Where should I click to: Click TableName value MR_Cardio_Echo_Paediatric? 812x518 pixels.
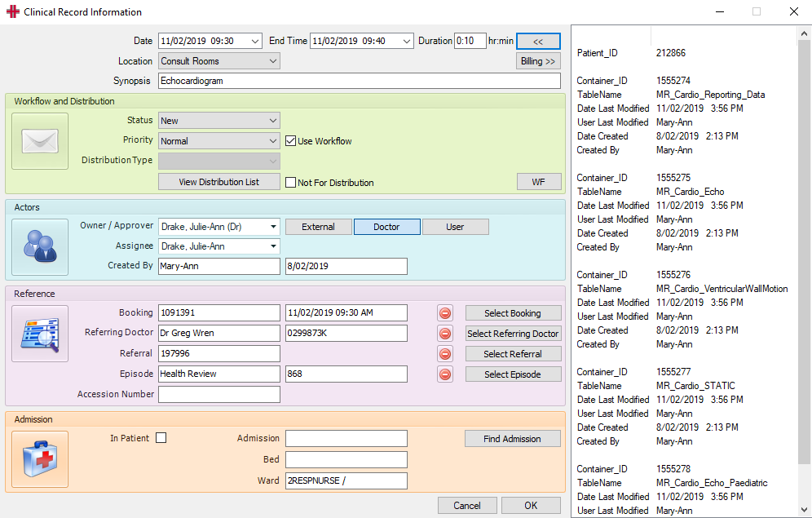point(712,483)
